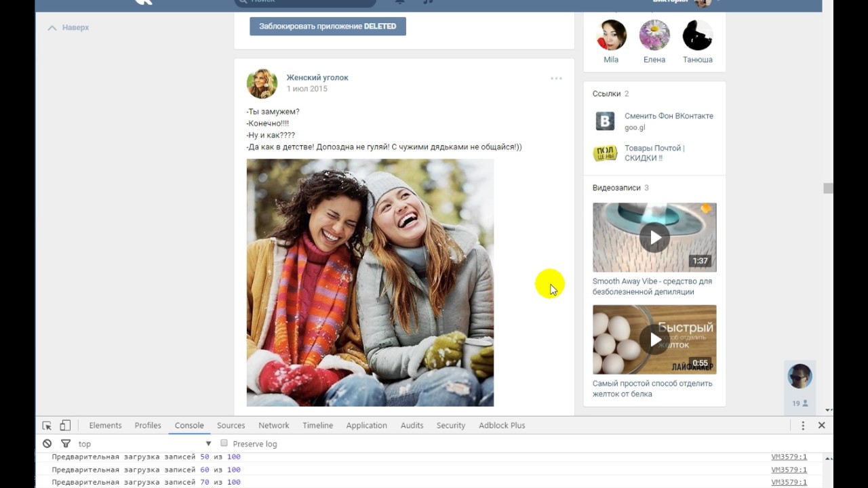Switch to the Elements tab
This screenshot has height=488, width=868.
click(105, 426)
